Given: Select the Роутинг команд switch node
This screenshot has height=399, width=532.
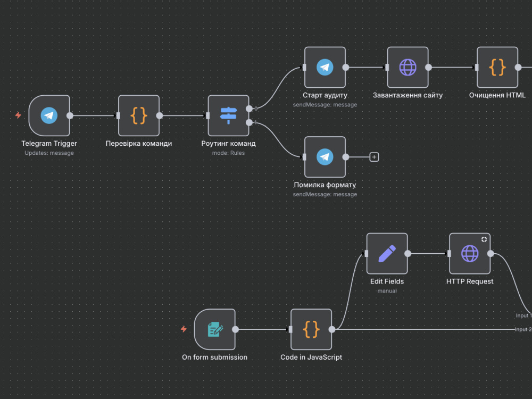Looking at the screenshot, I should 228,115.
